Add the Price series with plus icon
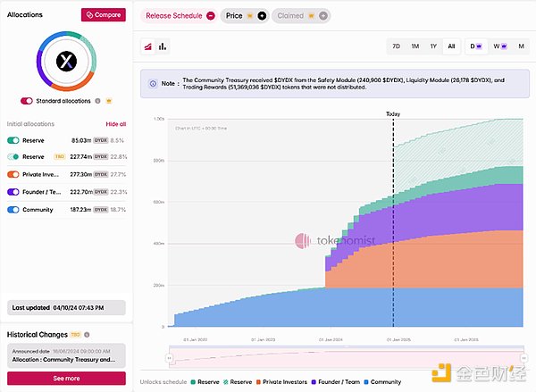 point(262,16)
